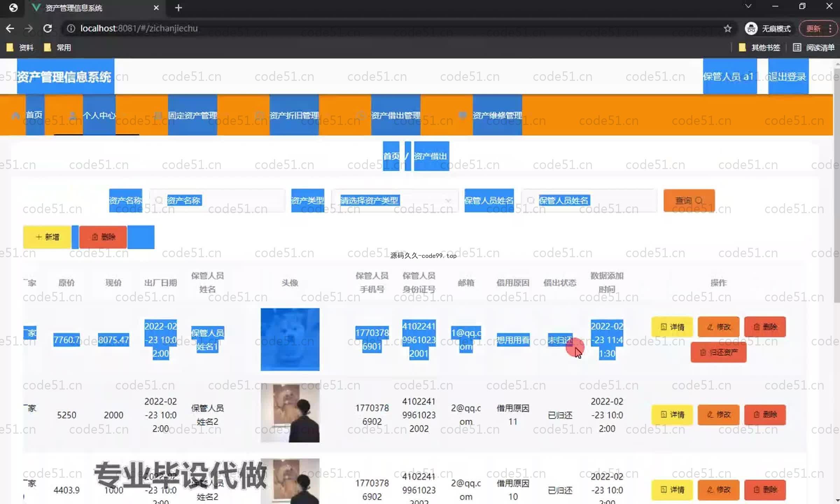
Task: Click 未归还 status in first row
Action: click(x=560, y=339)
